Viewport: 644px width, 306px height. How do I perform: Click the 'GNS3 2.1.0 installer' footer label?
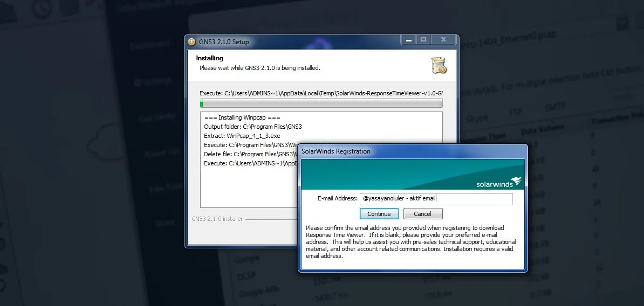(x=217, y=219)
